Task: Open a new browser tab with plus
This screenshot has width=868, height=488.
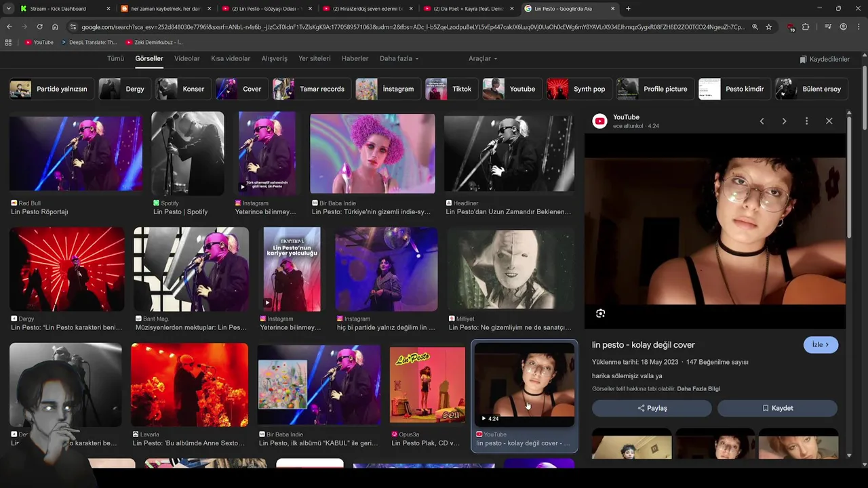Action: tap(628, 9)
